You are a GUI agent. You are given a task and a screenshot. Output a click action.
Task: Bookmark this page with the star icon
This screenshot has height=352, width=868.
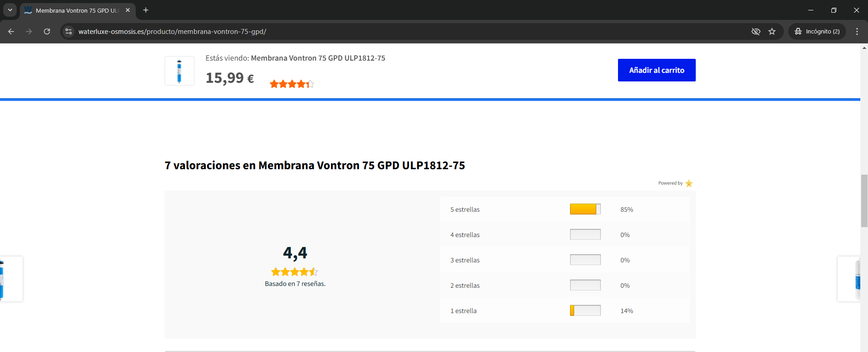click(772, 32)
